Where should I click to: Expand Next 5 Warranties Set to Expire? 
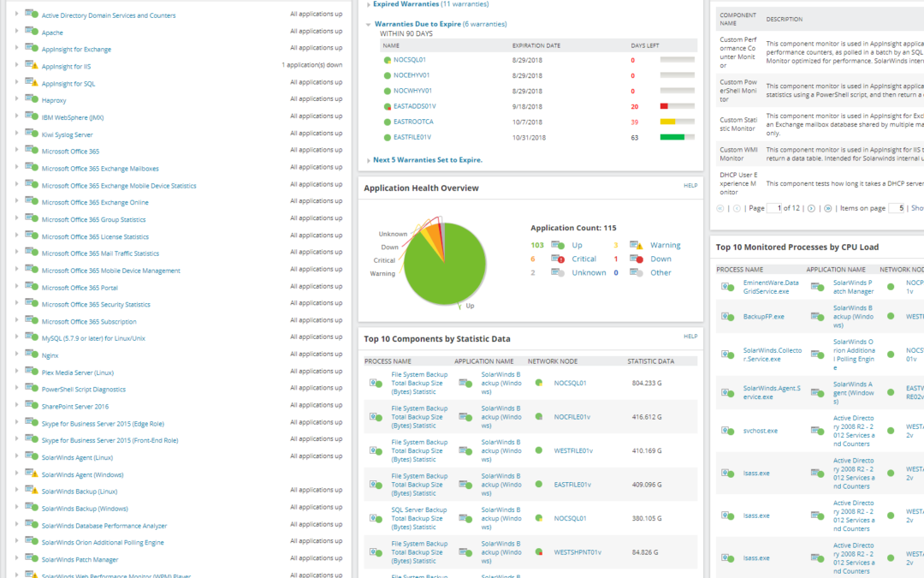pyautogui.click(x=368, y=160)
